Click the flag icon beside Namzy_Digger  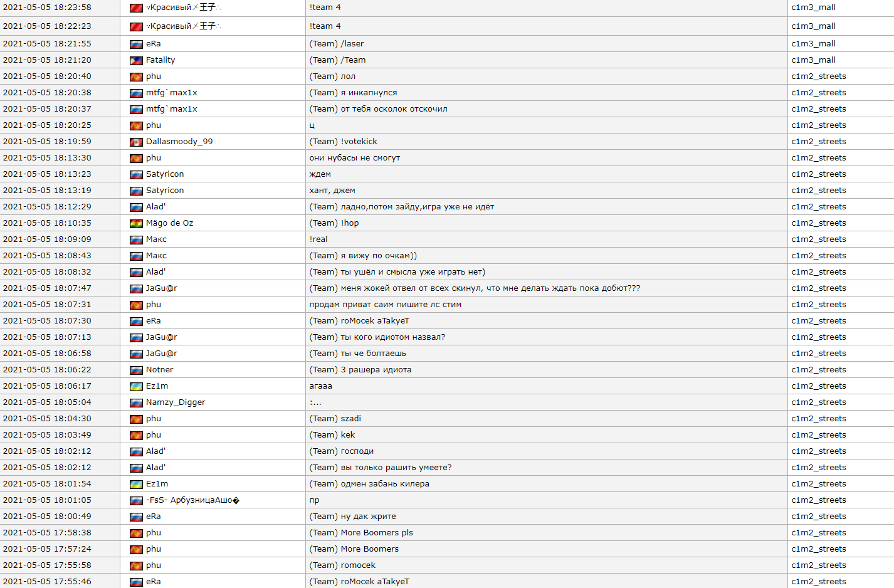click(x=136, y=403)
